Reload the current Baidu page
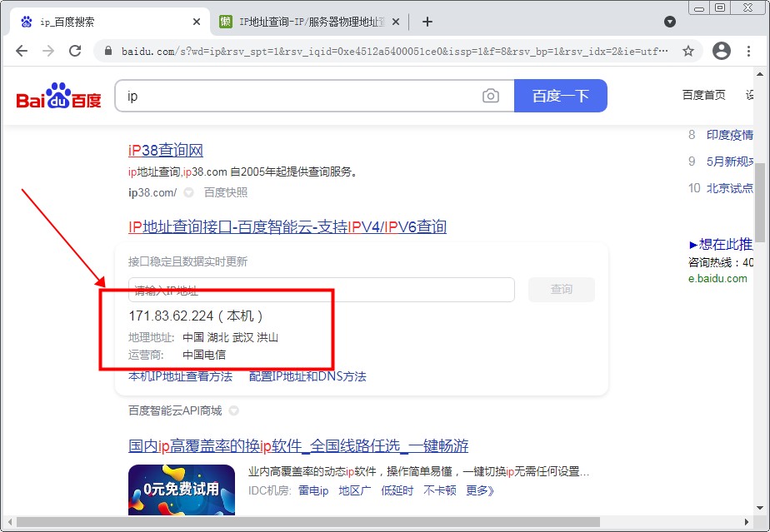Image resolution: width=770 pixels, height=532 pixels. tap(75, 51)
